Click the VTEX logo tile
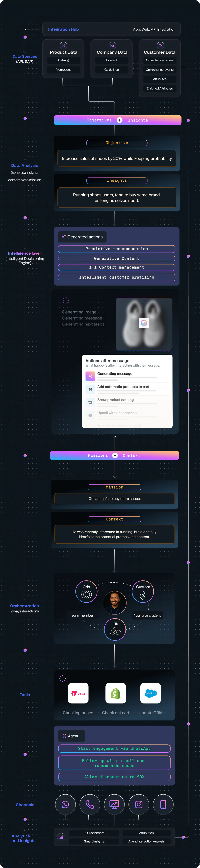This screenshot has height=868, width=200. click(x=78, y=693)
